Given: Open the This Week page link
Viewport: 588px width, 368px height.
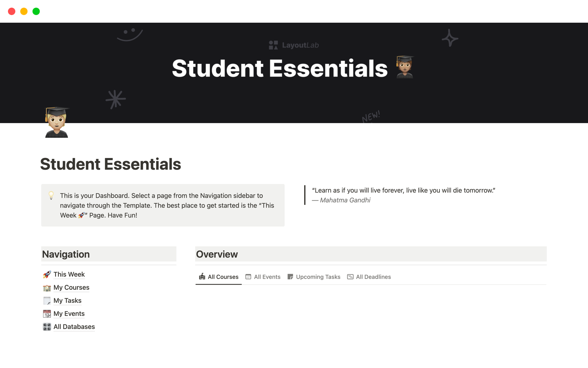Looking at the screenshot, I should pos(69,274).
